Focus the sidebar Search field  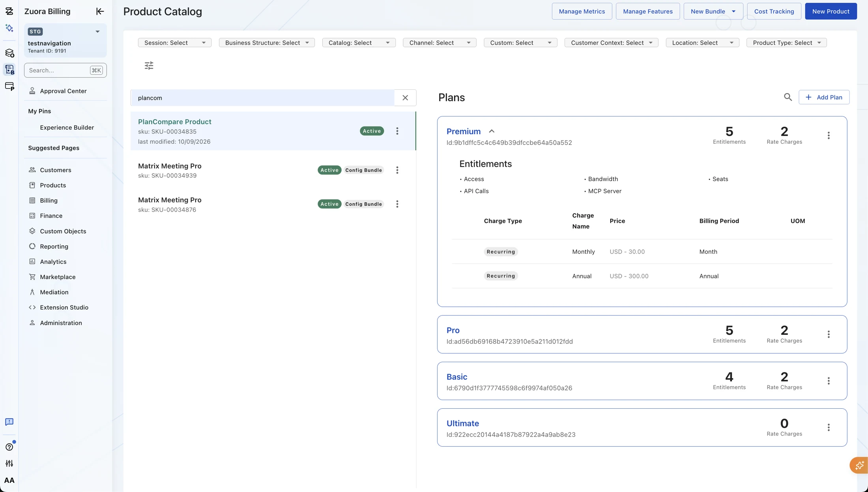tap(65, 70)
